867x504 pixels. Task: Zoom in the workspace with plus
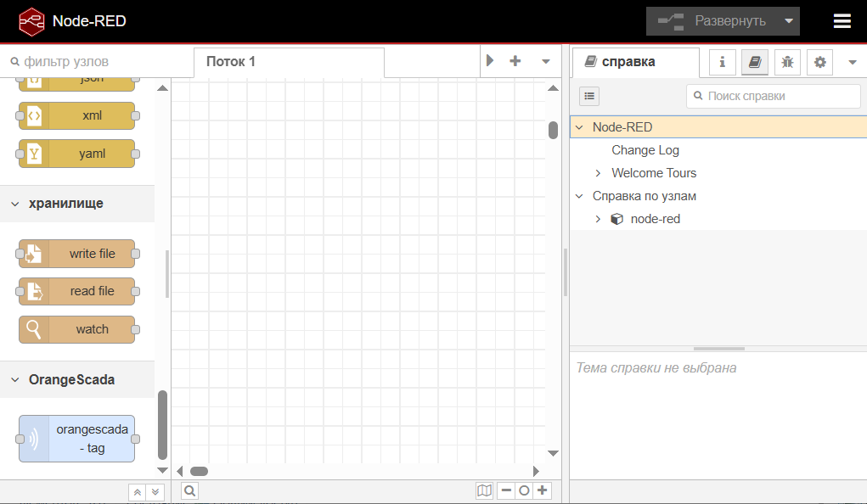click(543, 490)
